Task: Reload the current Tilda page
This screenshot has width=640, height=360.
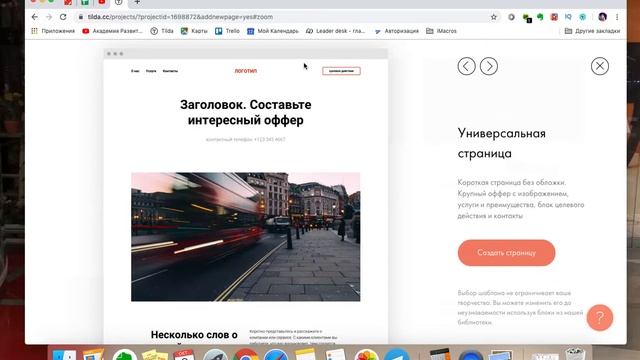Action: [63, 17]
